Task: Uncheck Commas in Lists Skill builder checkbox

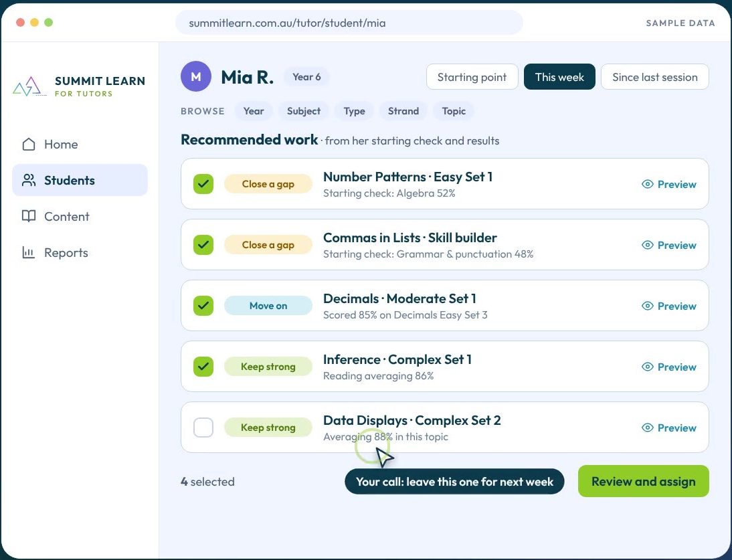Action: pos(203,245)
